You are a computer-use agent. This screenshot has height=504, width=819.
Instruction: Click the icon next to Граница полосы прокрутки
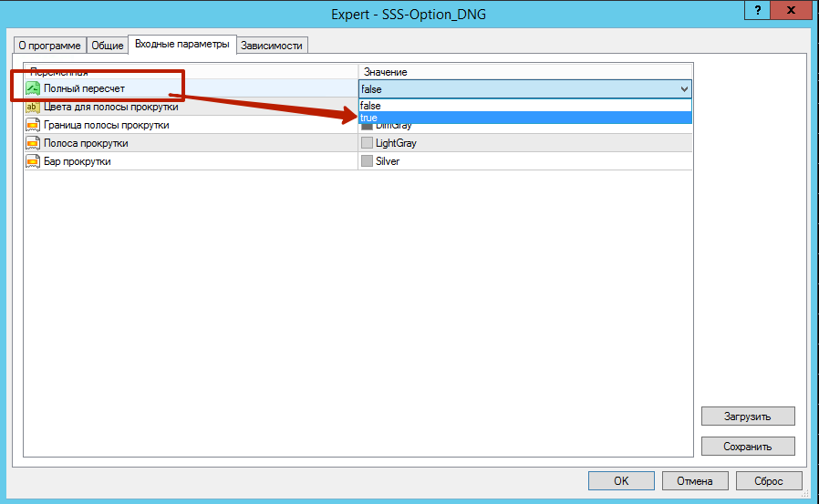click(33, 125)
